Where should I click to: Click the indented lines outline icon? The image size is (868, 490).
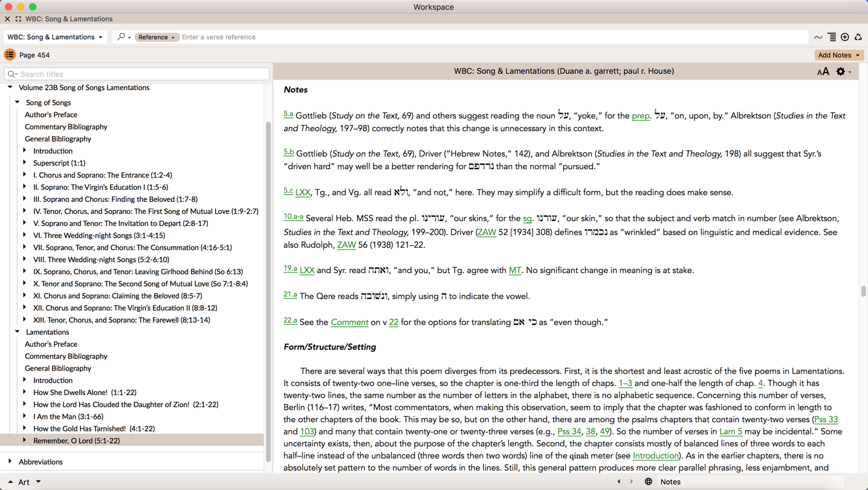[x=832, y=37]
